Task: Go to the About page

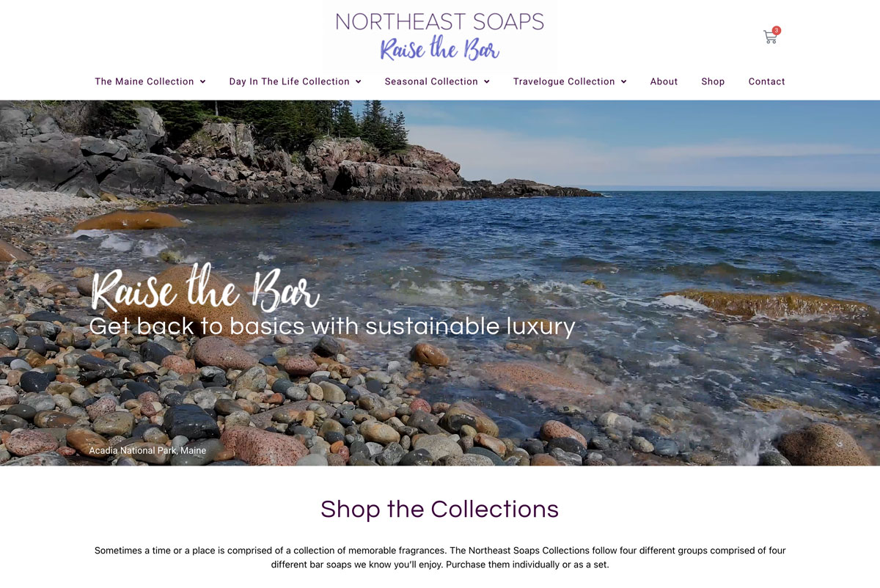Action: (664, 81)
